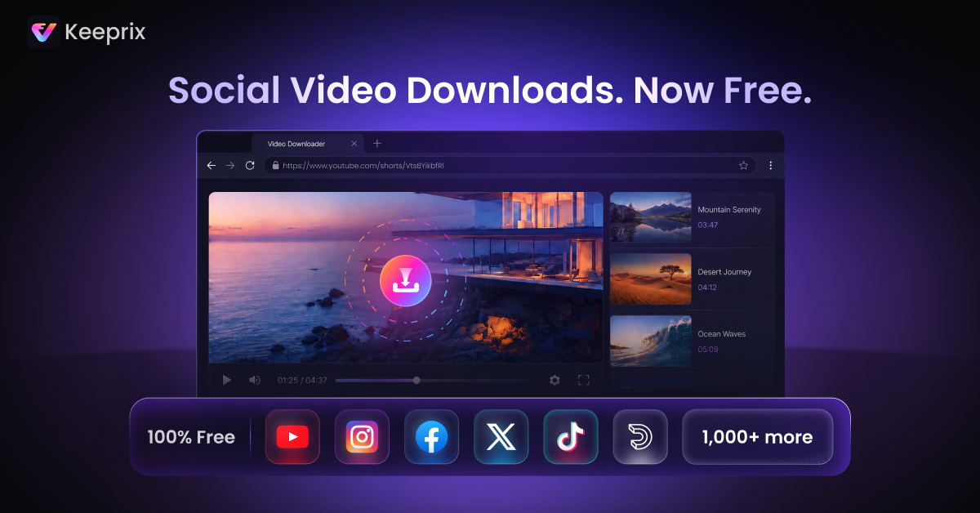This screenshot has height=513, width=980.
Task: Click the video progress slider
Action: pos(433,380)
